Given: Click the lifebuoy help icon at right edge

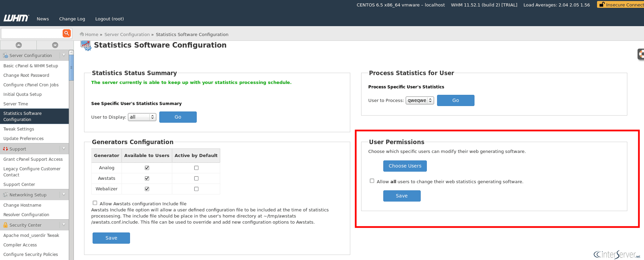Looking at the screenshot, I should [x=641, y=54].
